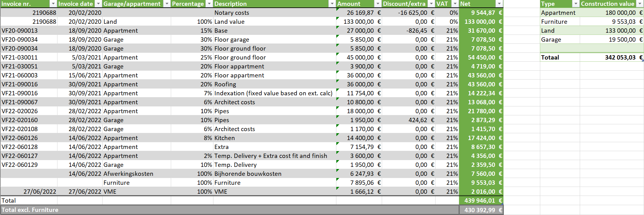
Task: Open the invoice nr. column filter arrow
Action: pos(53,4)
